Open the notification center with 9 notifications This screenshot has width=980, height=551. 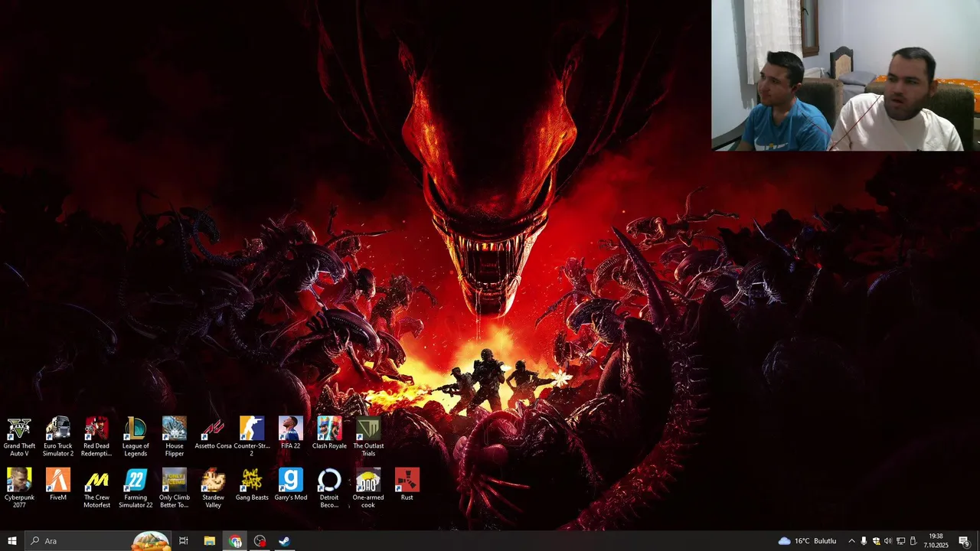point(965,541)
